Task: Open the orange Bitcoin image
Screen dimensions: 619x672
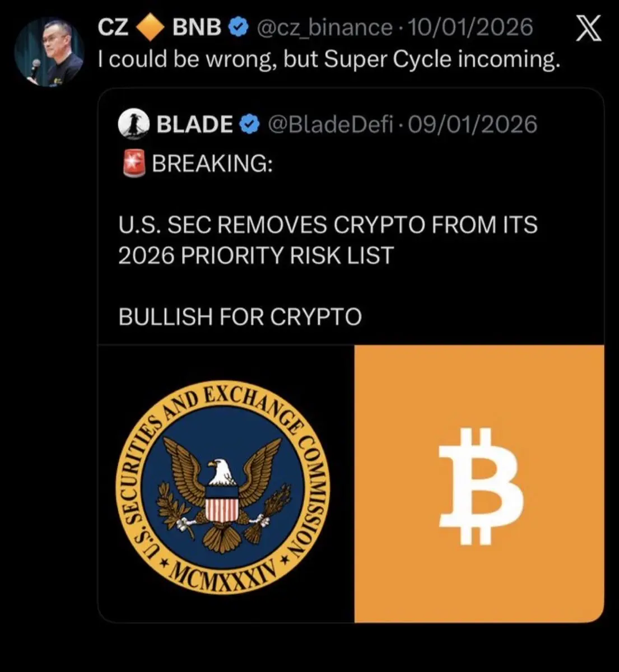Action: [480, 484]
